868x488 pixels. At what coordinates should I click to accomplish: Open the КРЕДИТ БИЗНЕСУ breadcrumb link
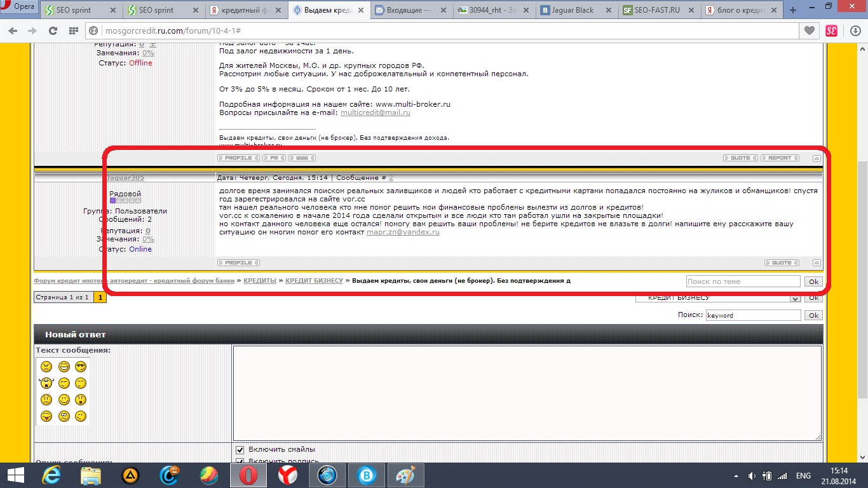(x=314, y=280)
